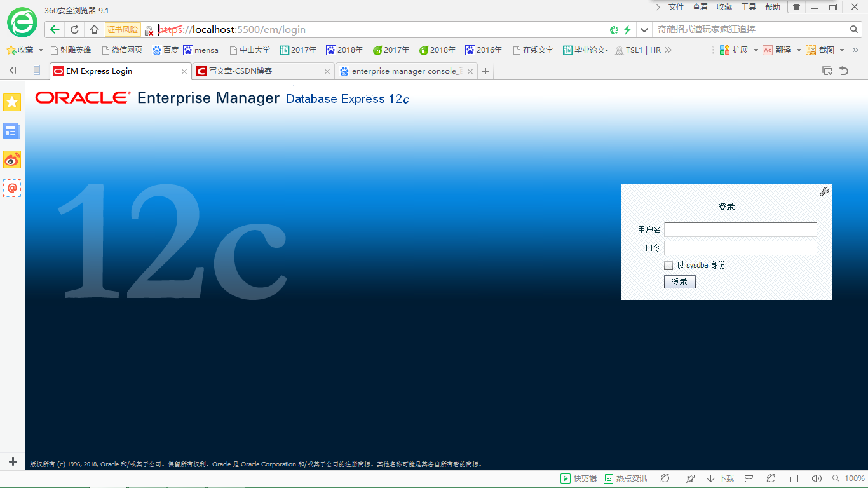Click the broken padlock security icon
The height and width of the screenshot is (488, 868).
tap(149, 30)
